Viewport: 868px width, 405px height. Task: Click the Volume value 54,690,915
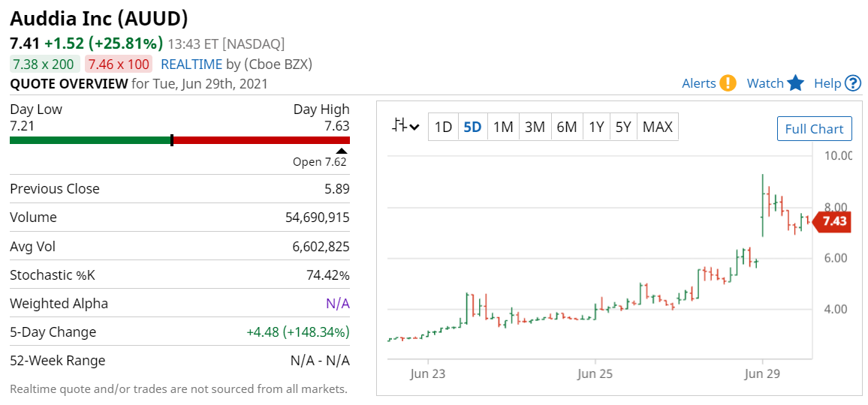(317, 217)
